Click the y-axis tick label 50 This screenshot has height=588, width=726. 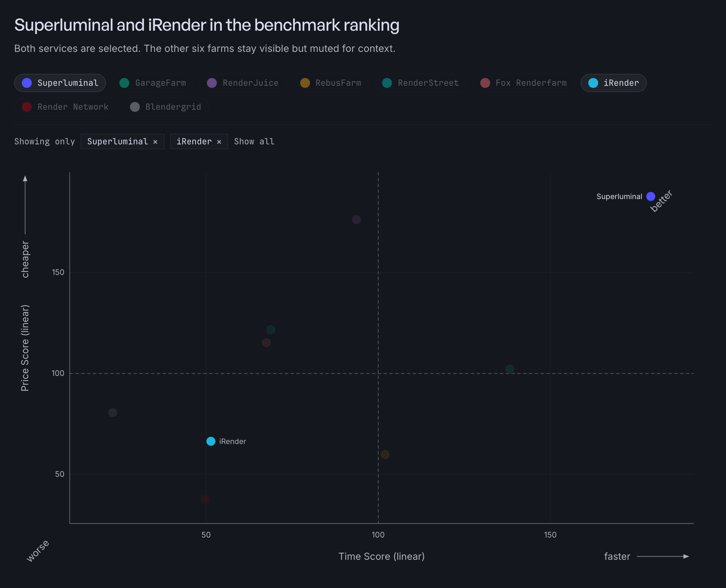(x=60, y=474)
